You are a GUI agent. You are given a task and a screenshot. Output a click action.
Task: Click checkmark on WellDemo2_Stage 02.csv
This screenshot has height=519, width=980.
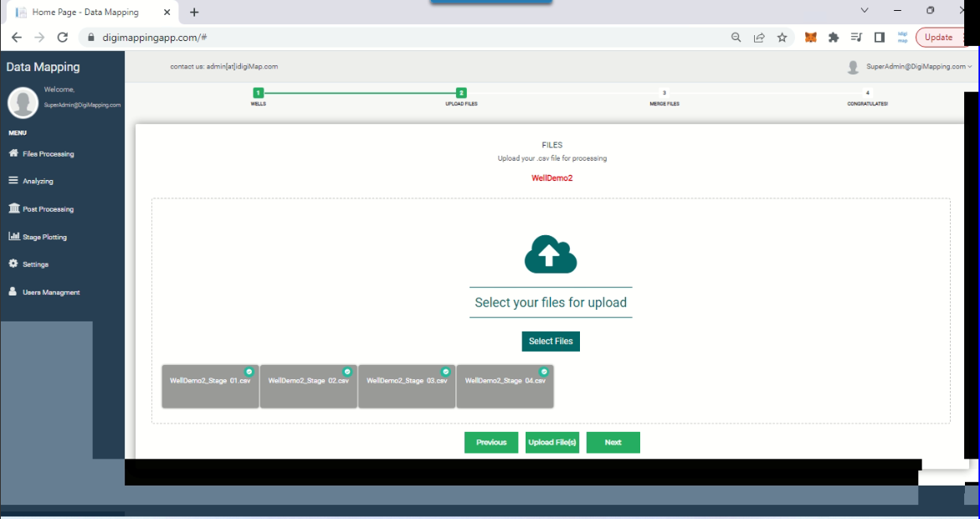(346, 372)
